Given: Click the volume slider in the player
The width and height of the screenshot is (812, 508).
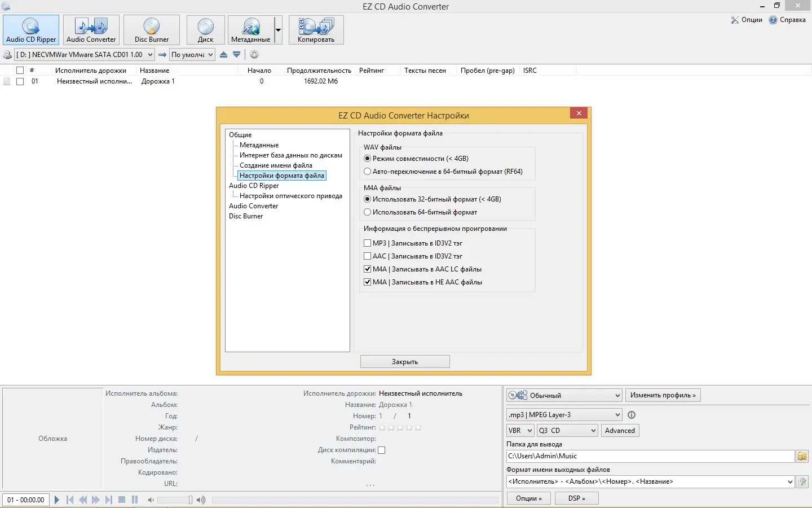Looking at the screenshot, I should pos(175,500).
